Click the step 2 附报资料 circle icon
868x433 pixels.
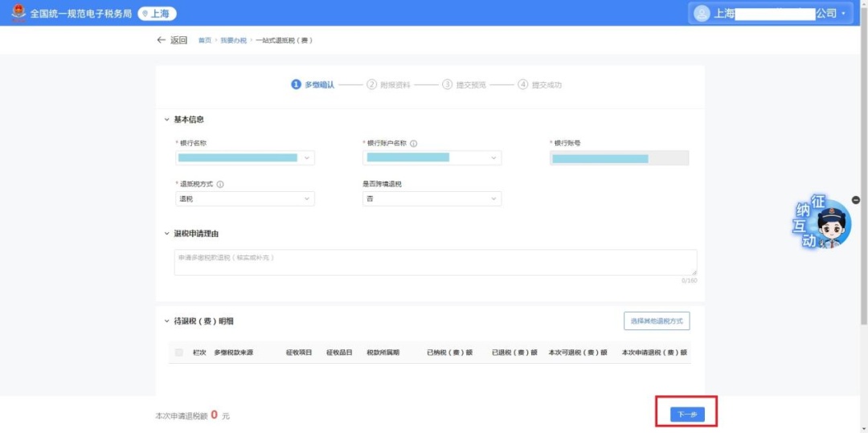[371, 84]
